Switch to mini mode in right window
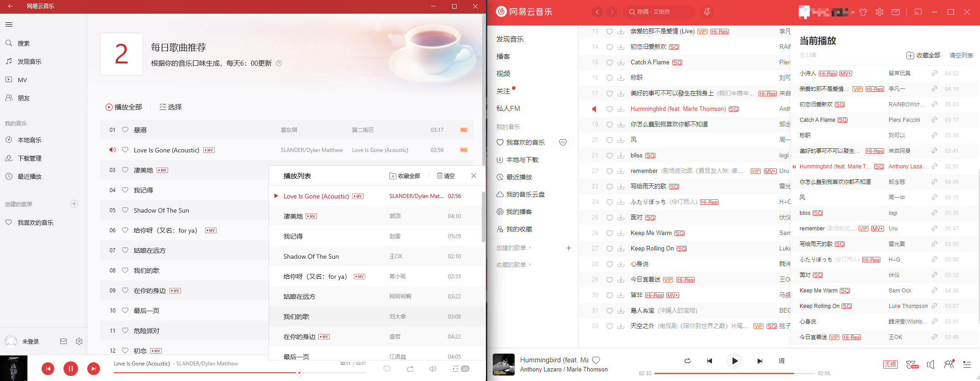Image resolution: width=980 pixels, height=381 pixels. (918, 12)
